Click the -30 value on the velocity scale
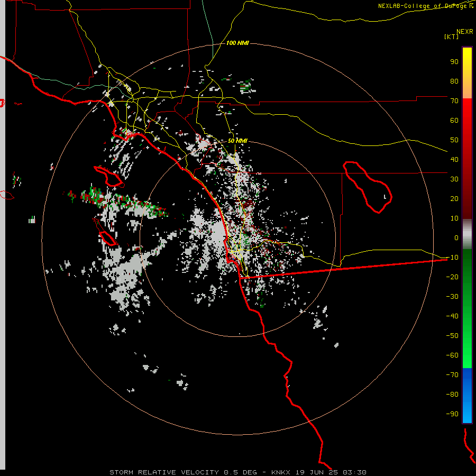The image size is (476, 476). [x=452, y=297]
